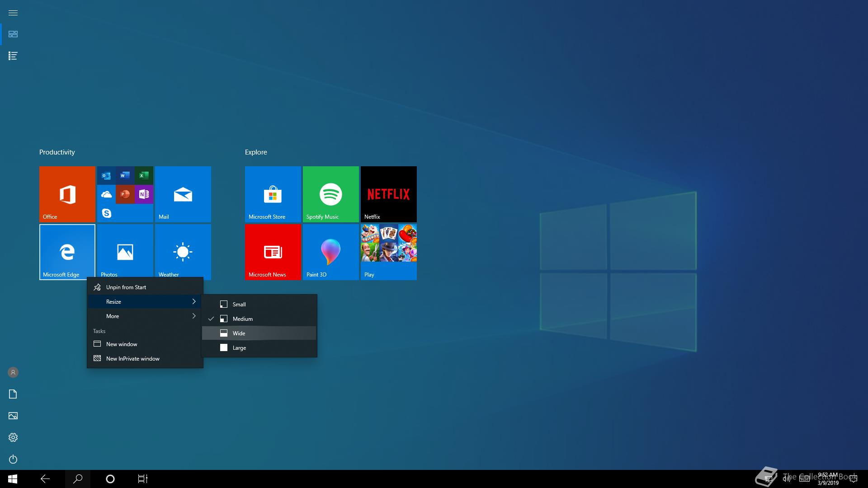Open the network icon in system tray
This screenshot has height=488, width=868.
click(768, 479)
